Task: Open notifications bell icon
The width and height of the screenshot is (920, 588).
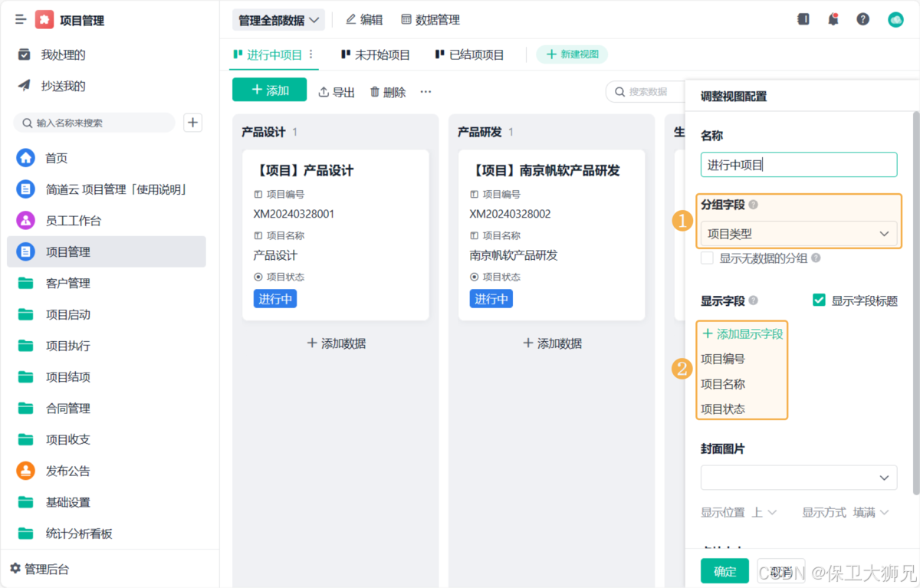Action: click(833, 20)
